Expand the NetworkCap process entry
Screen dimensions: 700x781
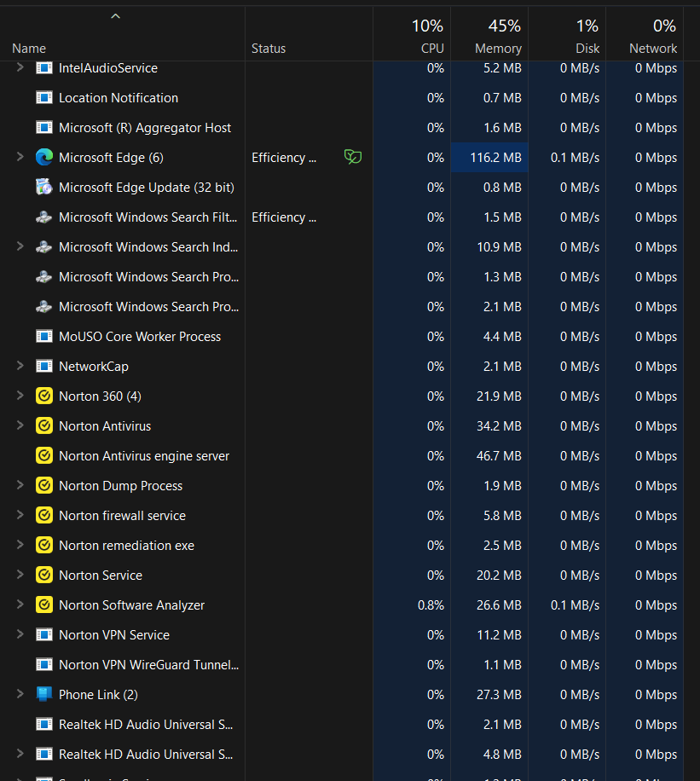20,367
